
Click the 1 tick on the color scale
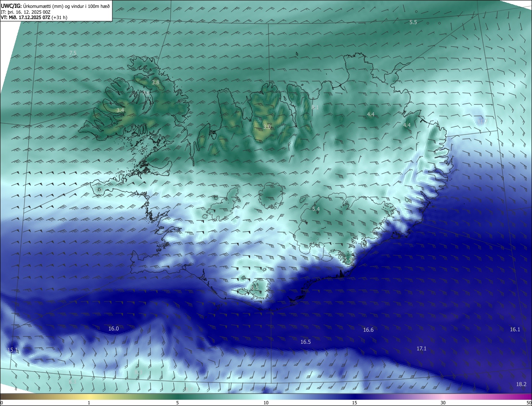(x=89, y=403)
